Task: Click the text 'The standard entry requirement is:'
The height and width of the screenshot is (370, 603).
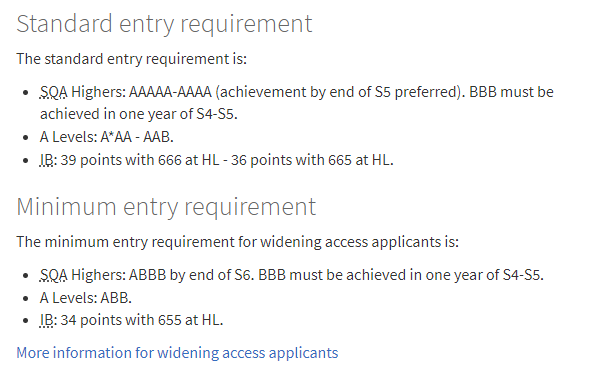Action: [132, 59]
